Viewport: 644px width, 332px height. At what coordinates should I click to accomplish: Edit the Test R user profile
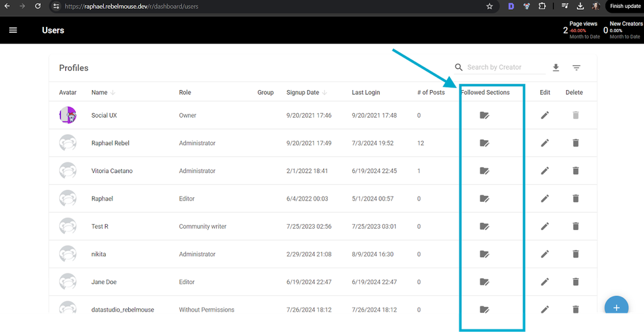[x=545, y=226]
